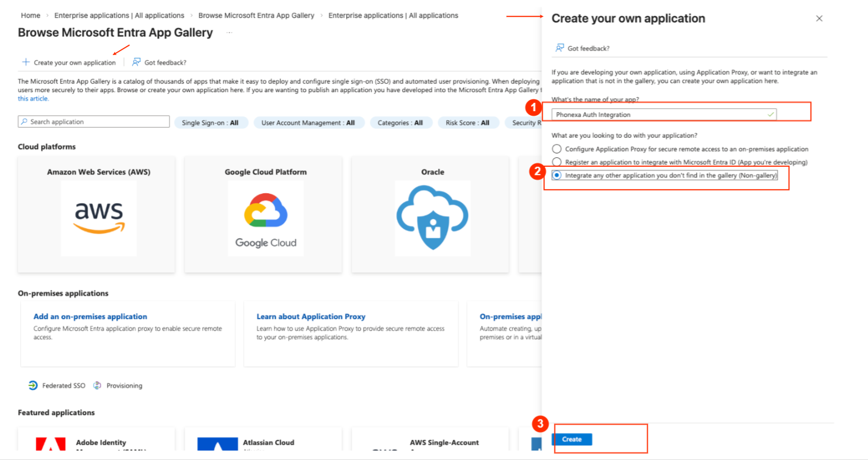
Task: Click the app name input field
Action: click(x=657, y=115)
